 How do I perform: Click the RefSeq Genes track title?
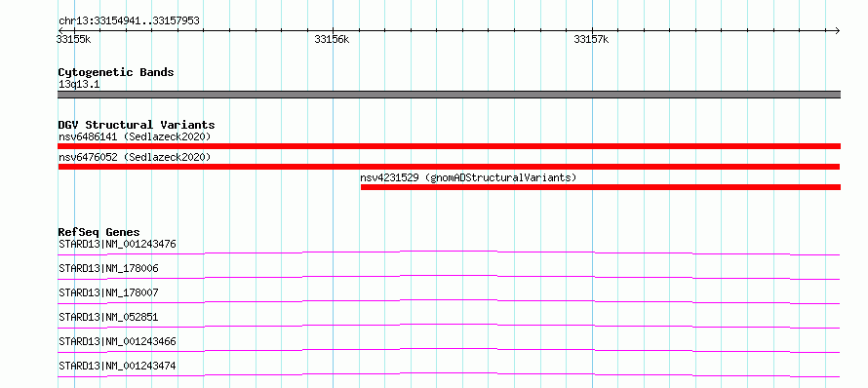click(x=99, y=232)
